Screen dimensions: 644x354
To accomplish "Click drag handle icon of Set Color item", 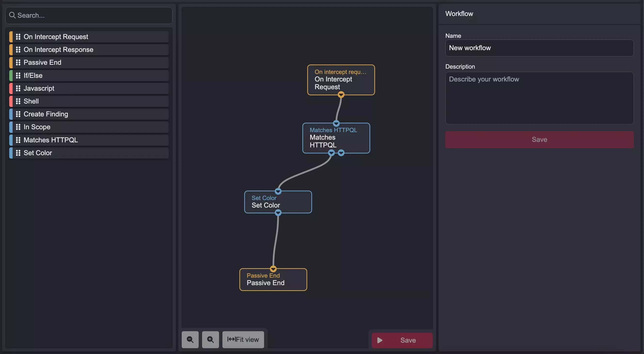I will coord(18,153).
